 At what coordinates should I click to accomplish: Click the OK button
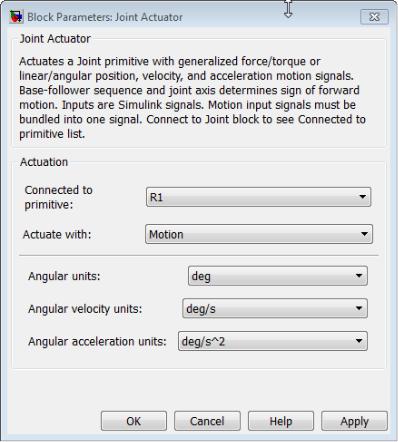(134, 421)
